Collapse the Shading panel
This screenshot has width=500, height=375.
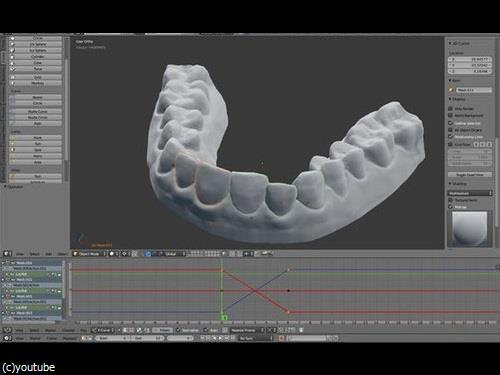coord(458,184)
